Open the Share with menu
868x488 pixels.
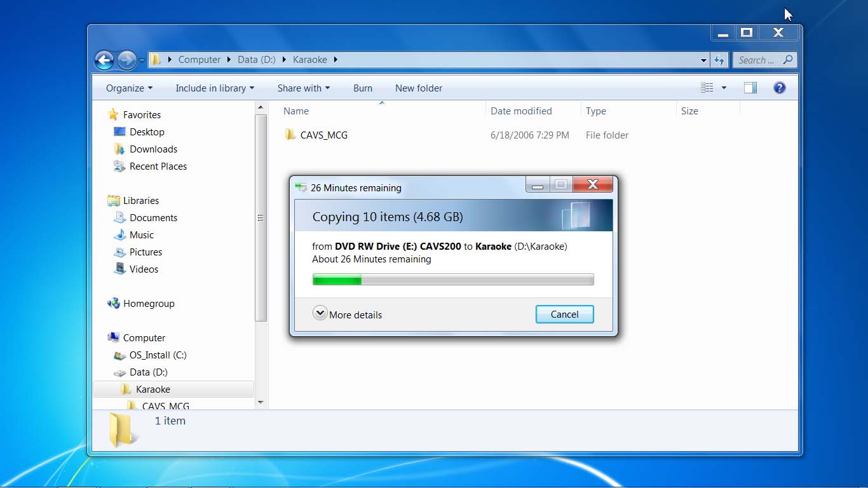[304, 88]
